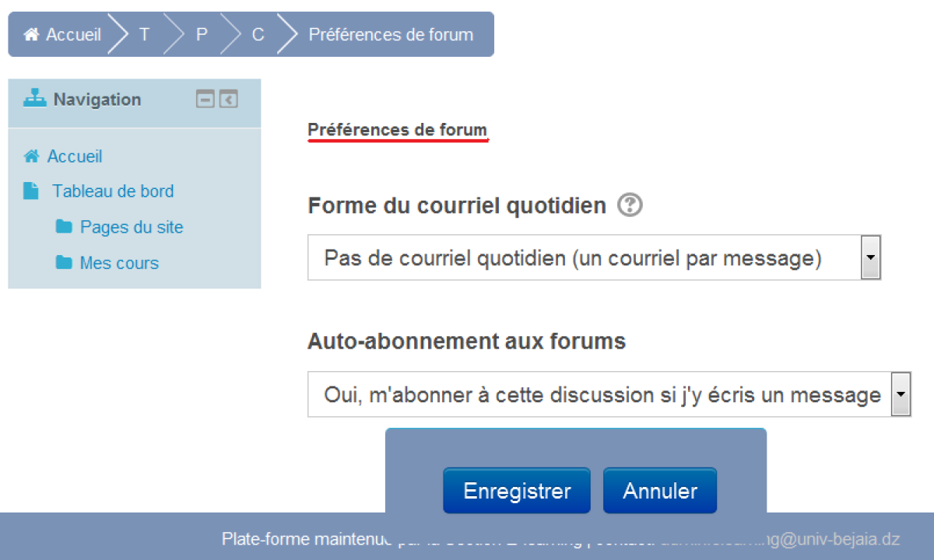Go to breadcrumb item P

pos(201,35)
